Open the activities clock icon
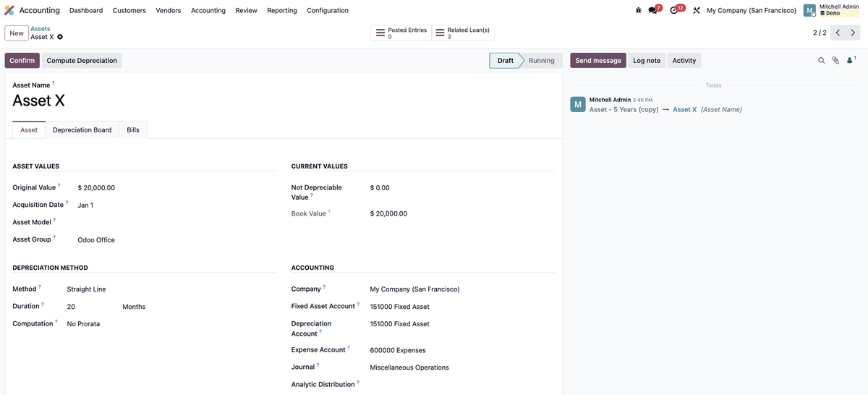Screen dimensions: 868x395 tap(674, 10)
